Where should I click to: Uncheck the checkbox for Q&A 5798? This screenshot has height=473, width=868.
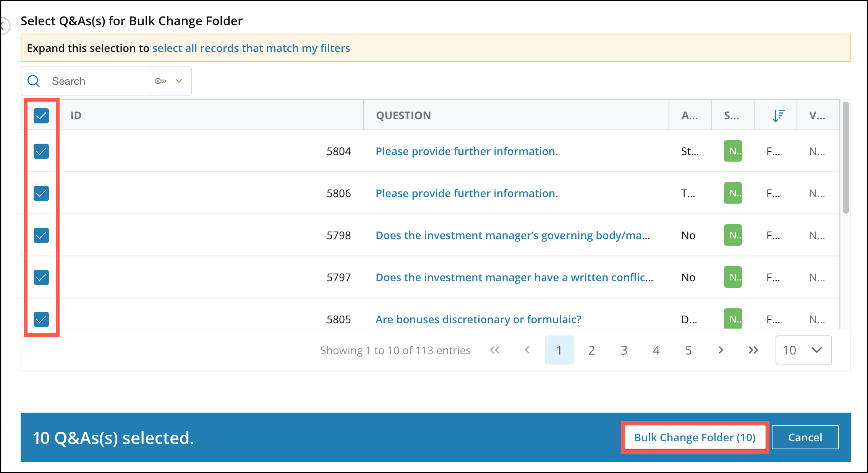coord(41,235)
